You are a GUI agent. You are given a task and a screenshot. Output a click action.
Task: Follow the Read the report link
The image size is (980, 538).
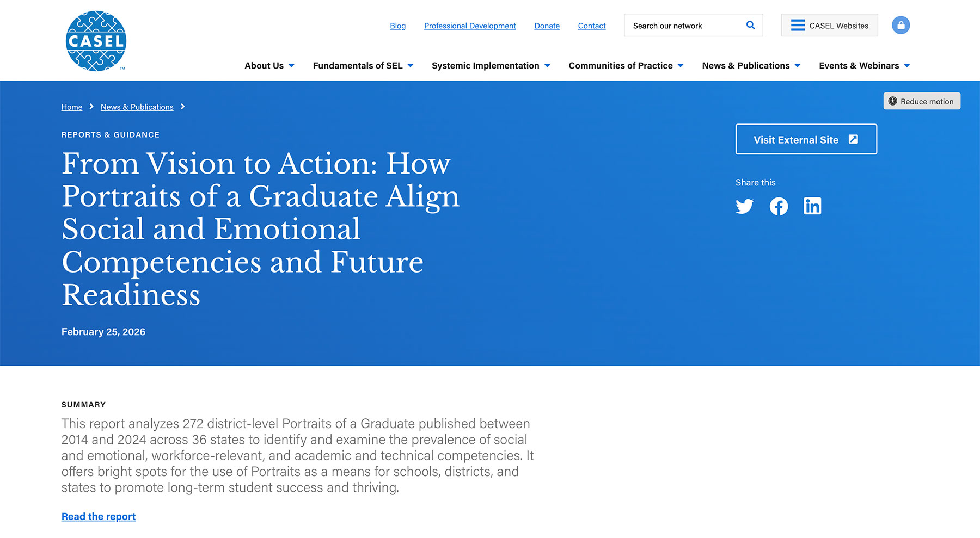click(x=99, y=516)
